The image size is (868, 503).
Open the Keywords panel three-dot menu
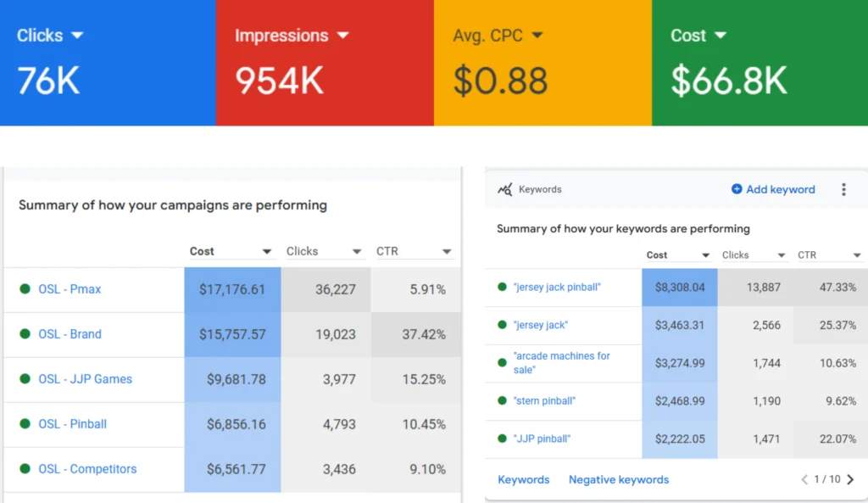pos(843,189)
